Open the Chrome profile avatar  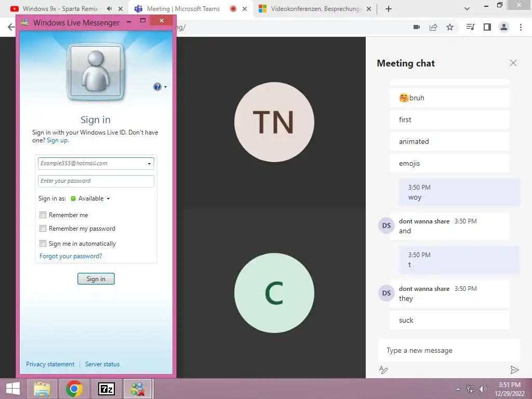[x=504, y=27]
